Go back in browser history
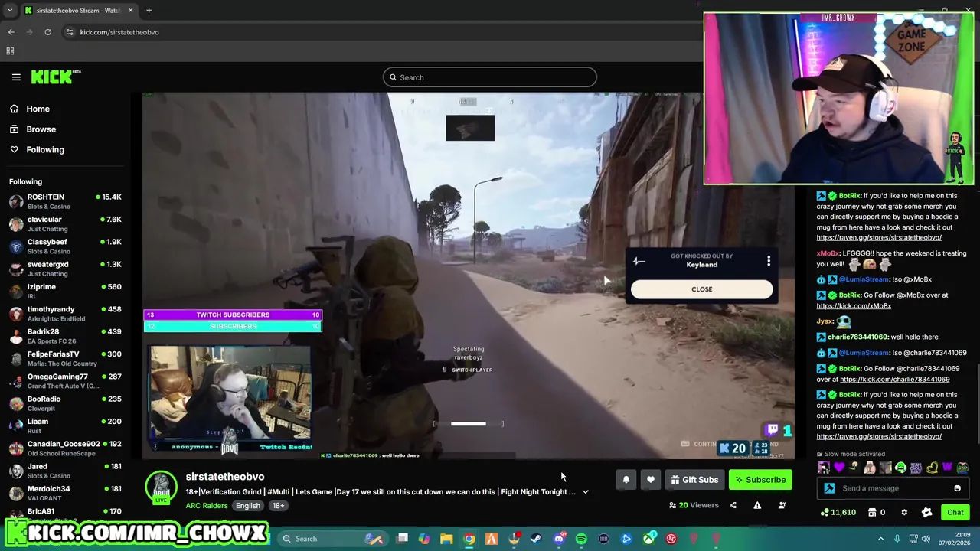Screen dimensions: 980x551 (11, 32)
